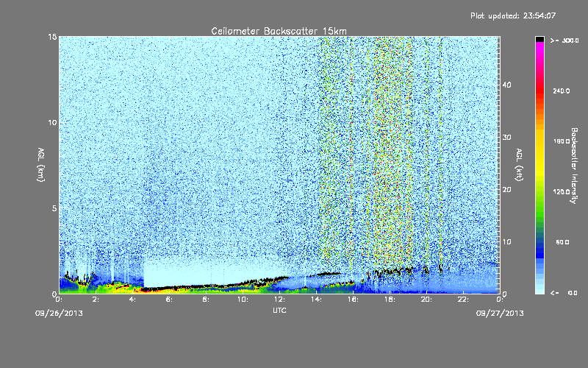Click the '22:' hour tick on time axis
588x368 pixels.
[463, 300]
